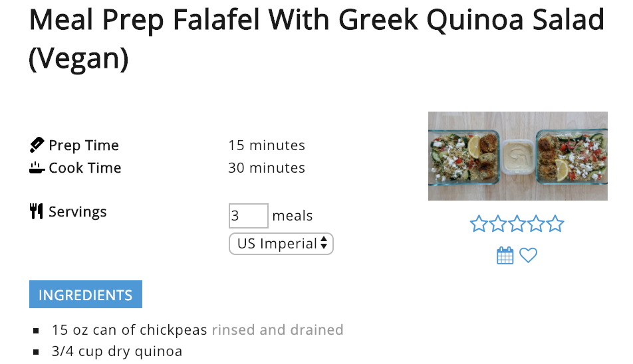Open the falafel meal prep photo
The width and height of the screenshot is (633, 364).
coord(517,156)
